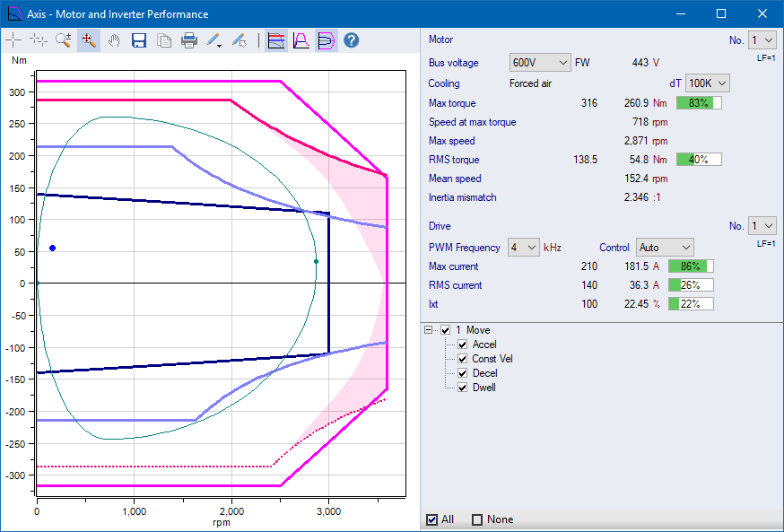Click the Max torque 83% progress bar
This screenshot has height=532, width=784.
(x=699, y=103)
